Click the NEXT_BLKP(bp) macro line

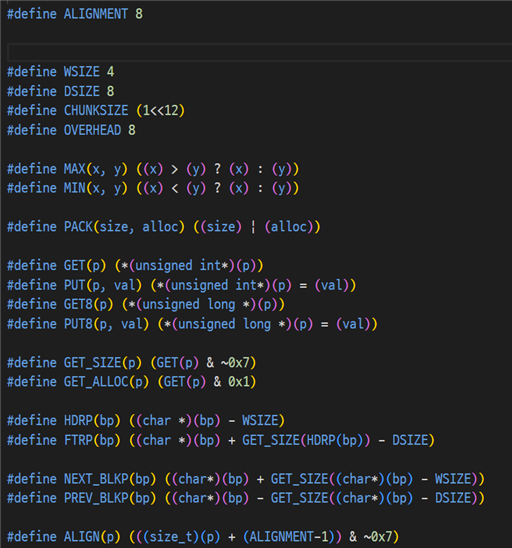(x=246, y=479)
